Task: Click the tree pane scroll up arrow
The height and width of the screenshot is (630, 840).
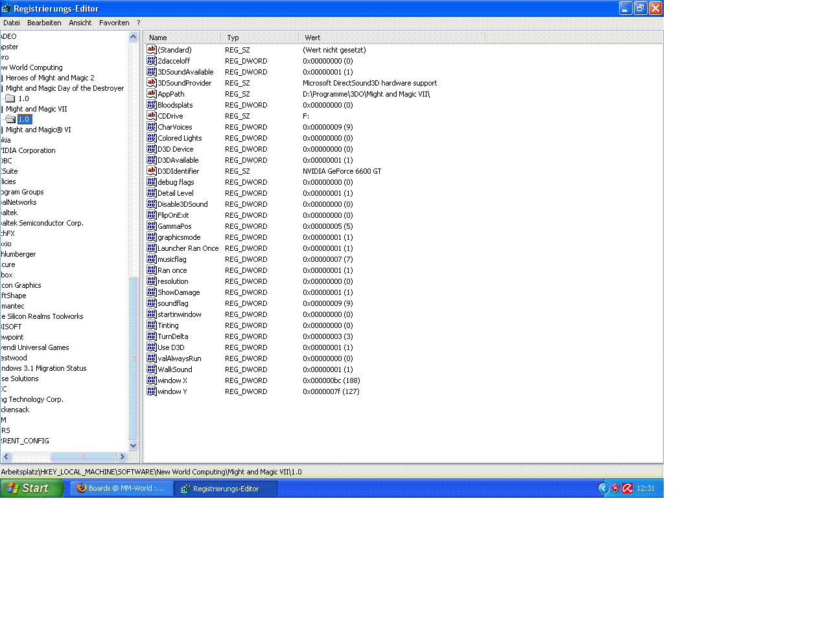Action: coord(134,37)
